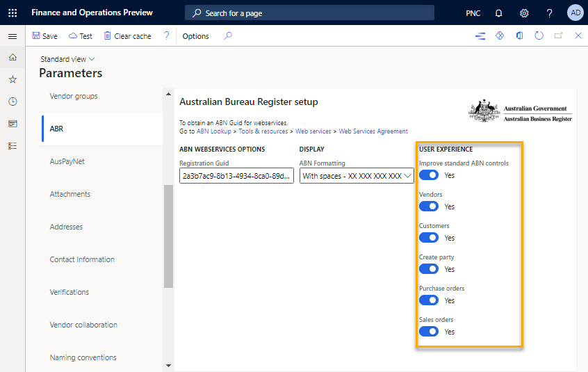Follow the Tools & resources link
588x372 pixels.
pos(263,131)
